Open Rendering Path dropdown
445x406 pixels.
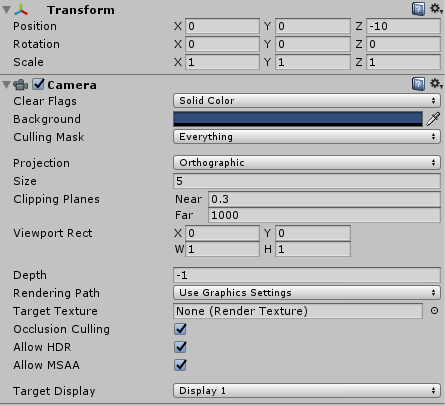(x=307, y=293)
